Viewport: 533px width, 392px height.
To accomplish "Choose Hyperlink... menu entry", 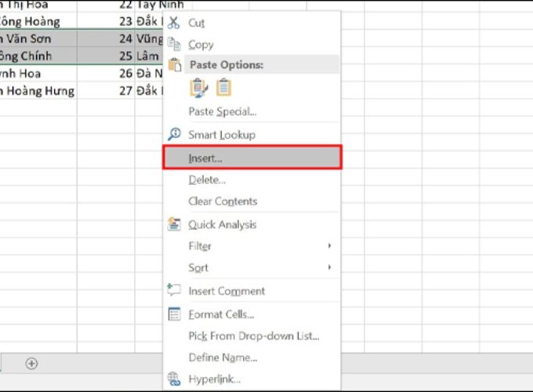I will point(252,379).
